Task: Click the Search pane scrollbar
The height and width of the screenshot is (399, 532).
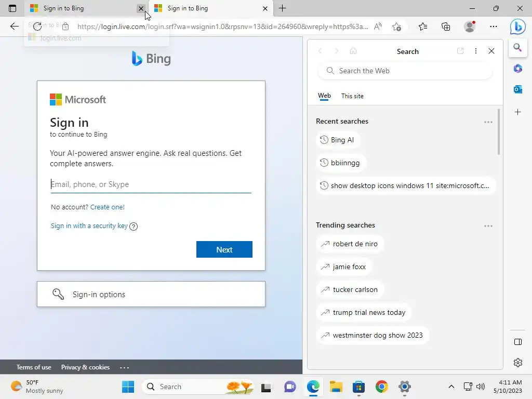Action: (498, 131)
